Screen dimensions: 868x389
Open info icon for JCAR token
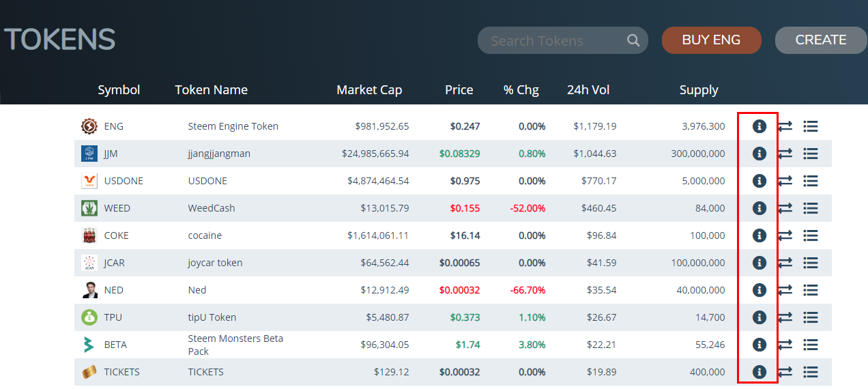(759, 263)
